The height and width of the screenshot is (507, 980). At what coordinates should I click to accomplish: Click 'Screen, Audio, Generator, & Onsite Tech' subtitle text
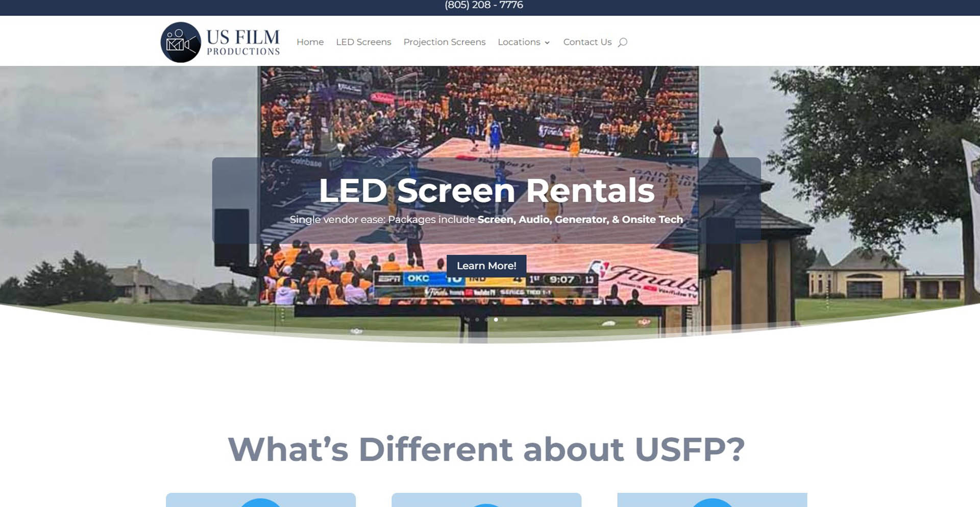(580, 220)
